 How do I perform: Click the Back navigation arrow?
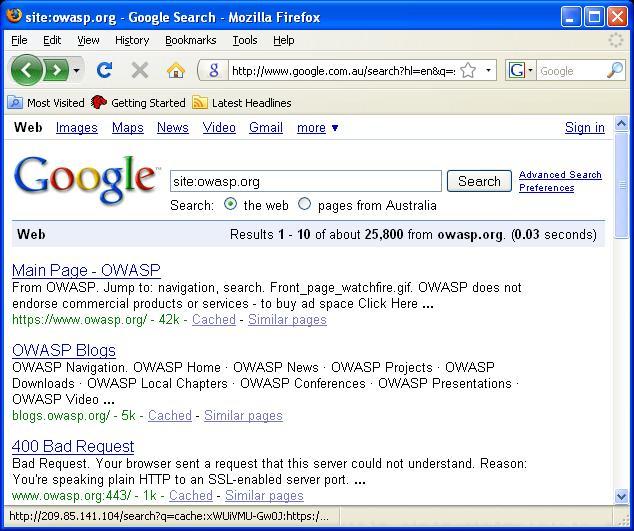pos(26,70)
